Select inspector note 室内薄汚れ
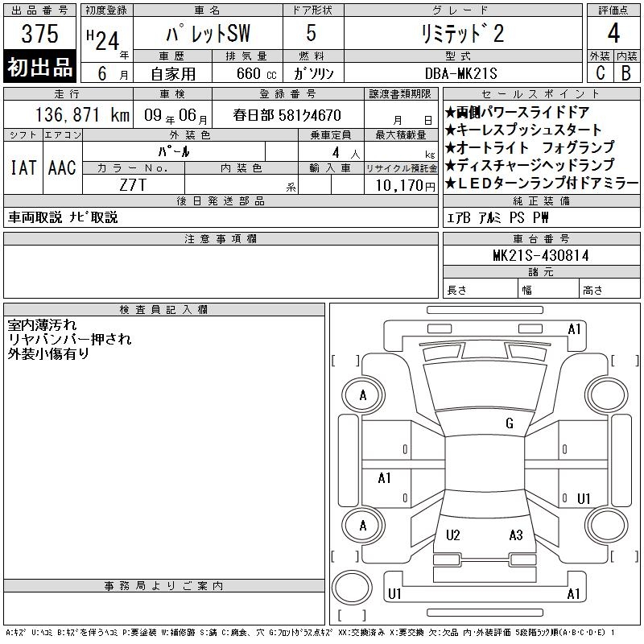 [x=42, y=325]
